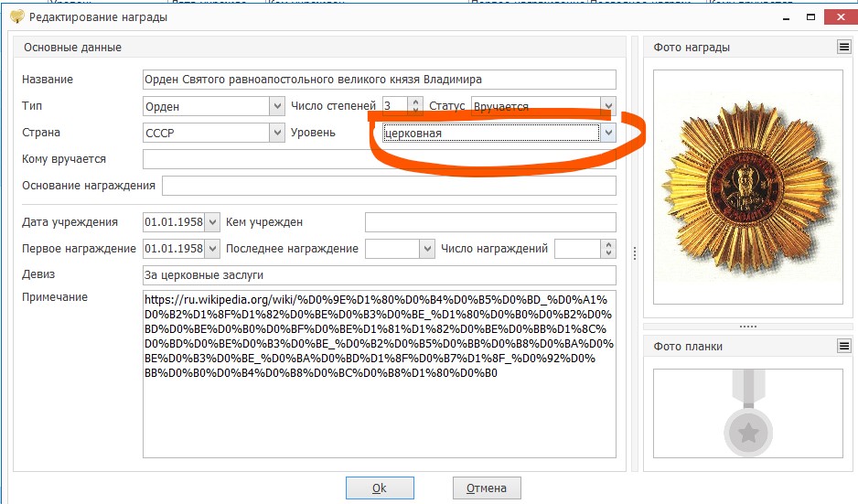The image size is (858, 504).
Task: Open the Последнее награждение date dropdown
Action: (x=427, y=249)
